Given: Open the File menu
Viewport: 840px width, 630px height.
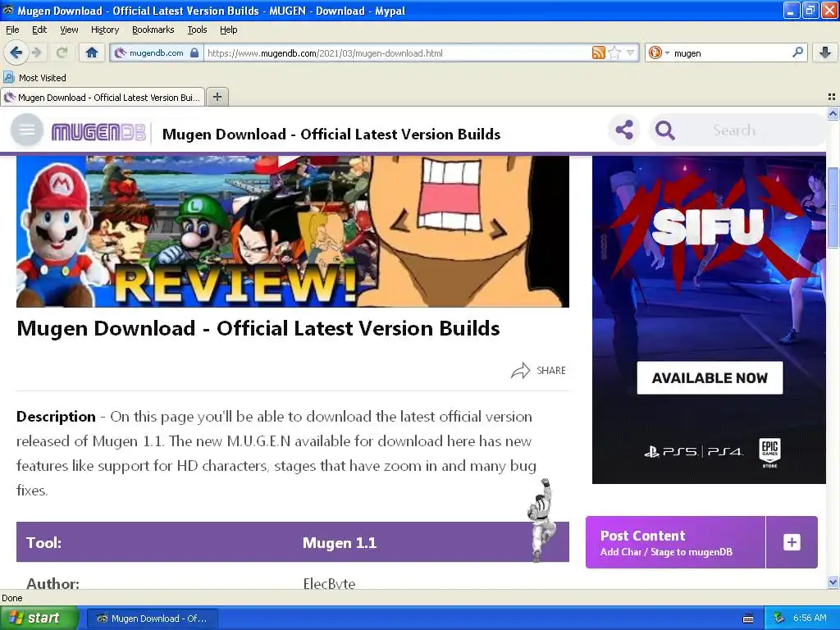Looking at the screenshot, I should coord(12,30).
